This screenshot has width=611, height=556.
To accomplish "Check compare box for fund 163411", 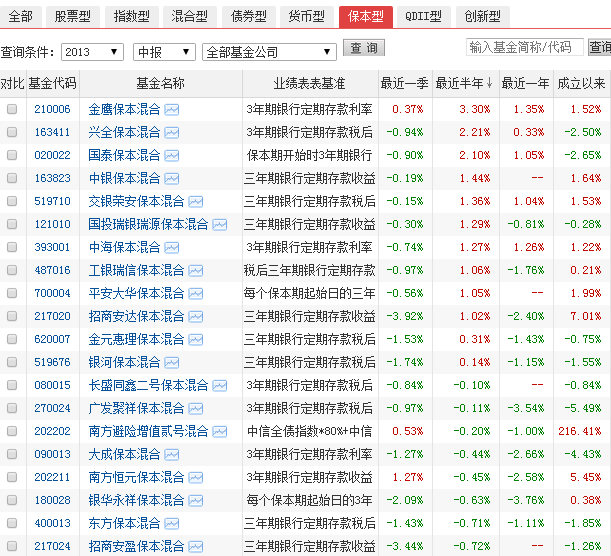I will (x=12, y=132).
